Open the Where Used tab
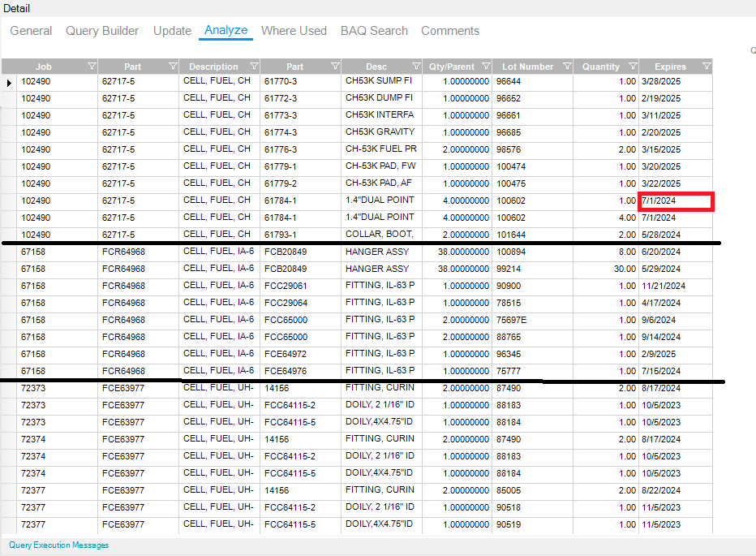Image resolution: width=756 pixels, height=556 pixels. tap(294, 31)
